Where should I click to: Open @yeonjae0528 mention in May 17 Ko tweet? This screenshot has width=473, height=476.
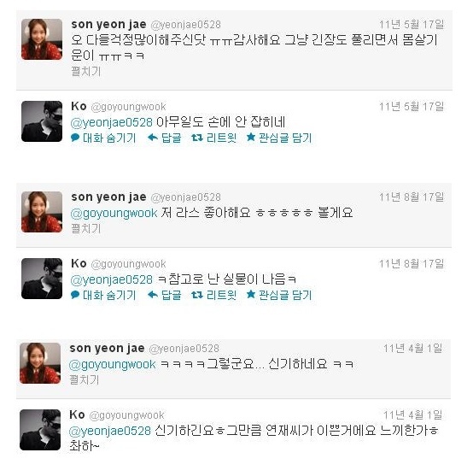(112, 122)
